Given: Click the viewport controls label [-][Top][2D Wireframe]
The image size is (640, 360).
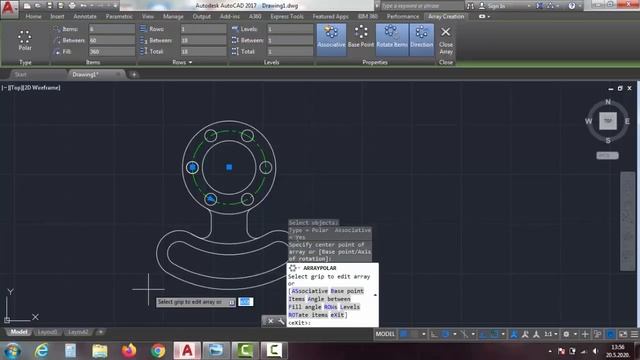Looking at the screenshot, I should [x=31, y=87].
